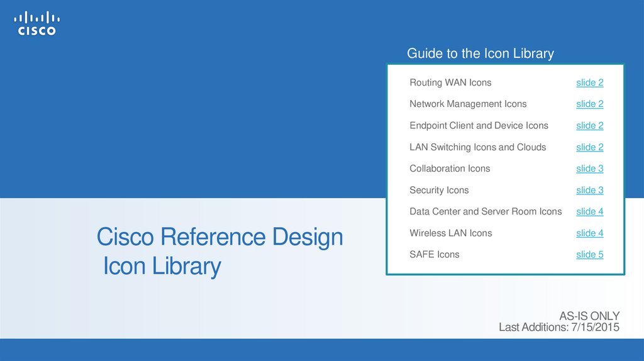Select the Collaboration Icons text
This screenshot has height=361, width=644.
pyautogui.click(x=450, y=169)
